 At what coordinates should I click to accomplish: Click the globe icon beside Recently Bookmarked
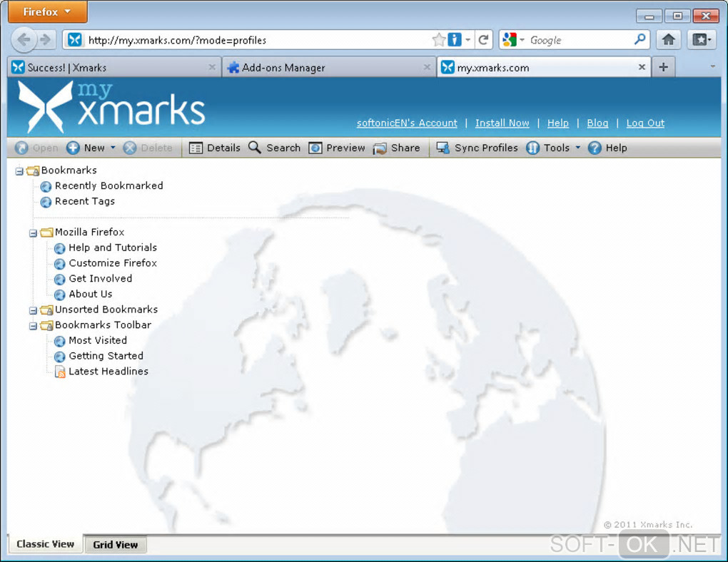46,187
